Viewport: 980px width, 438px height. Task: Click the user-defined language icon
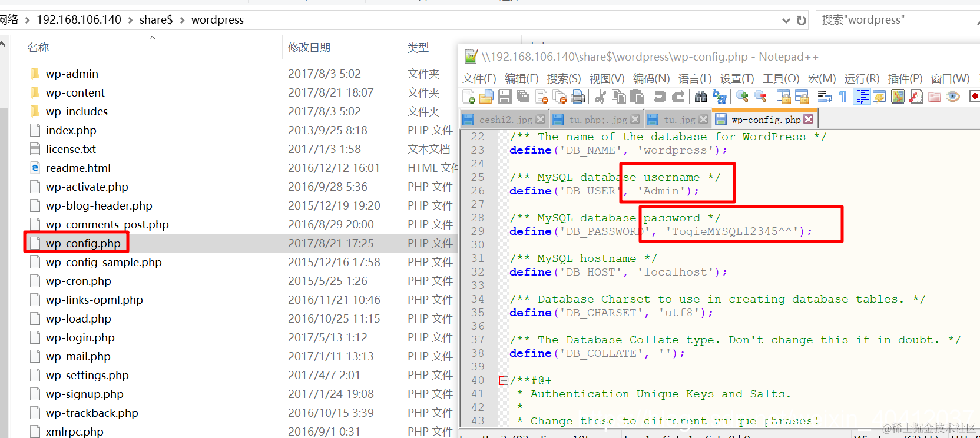[879, 97]
